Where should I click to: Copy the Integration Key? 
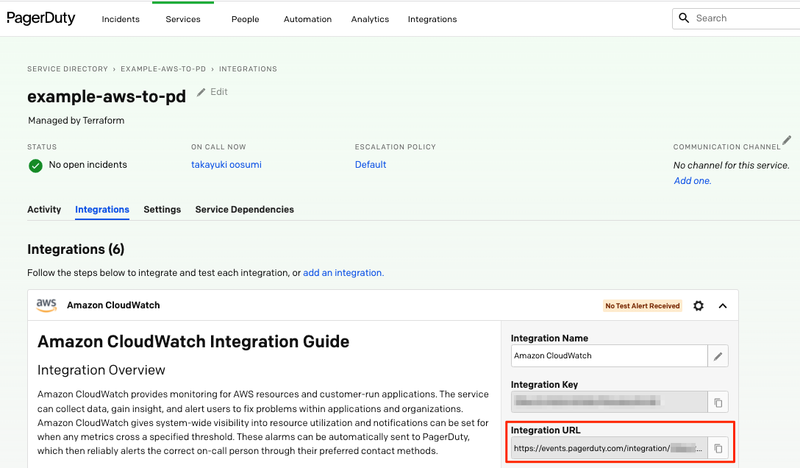click(x=718, y=402)
